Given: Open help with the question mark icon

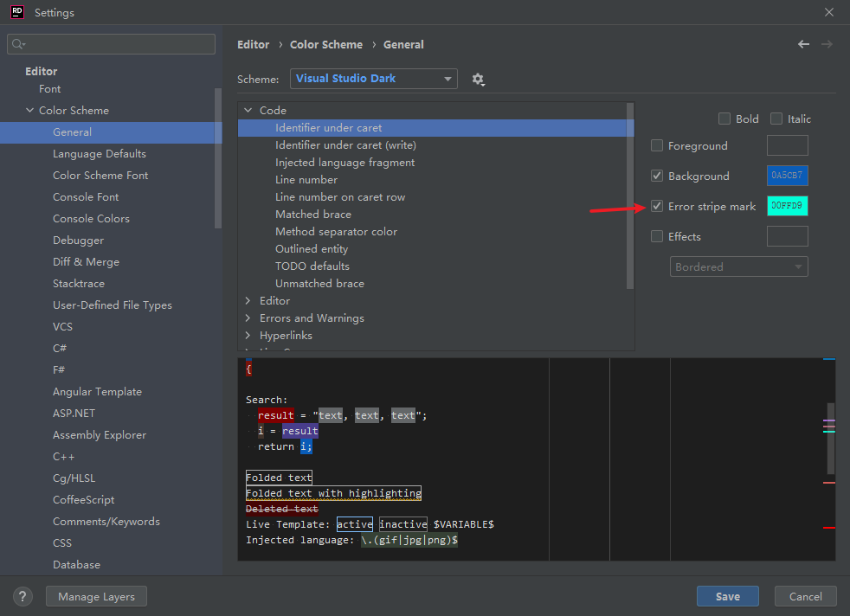Looking at the screenshot, I should coord(23,596).
